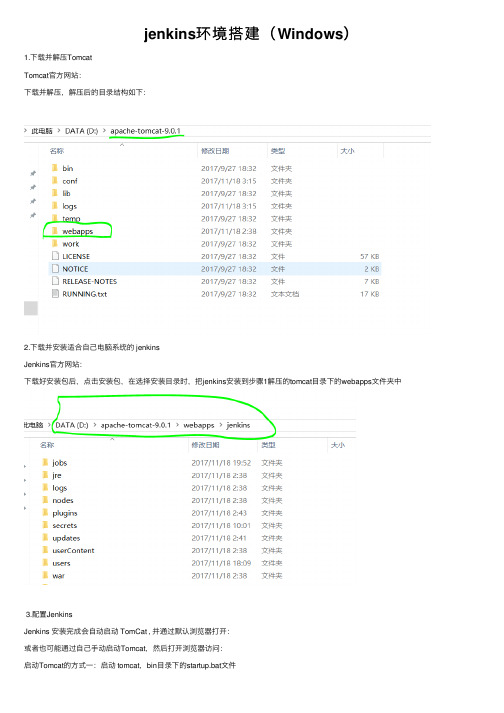Click the LICENSE file icon
Viewport: 504px width, 713px height.
55,256
